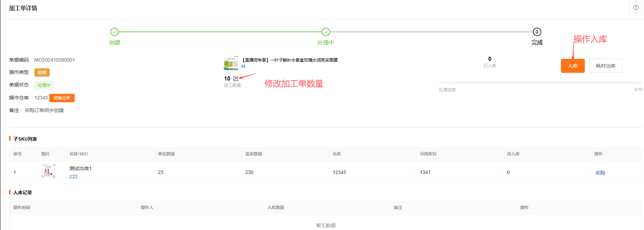Click the 采购 link in the 操作 column

pos(600,173)
